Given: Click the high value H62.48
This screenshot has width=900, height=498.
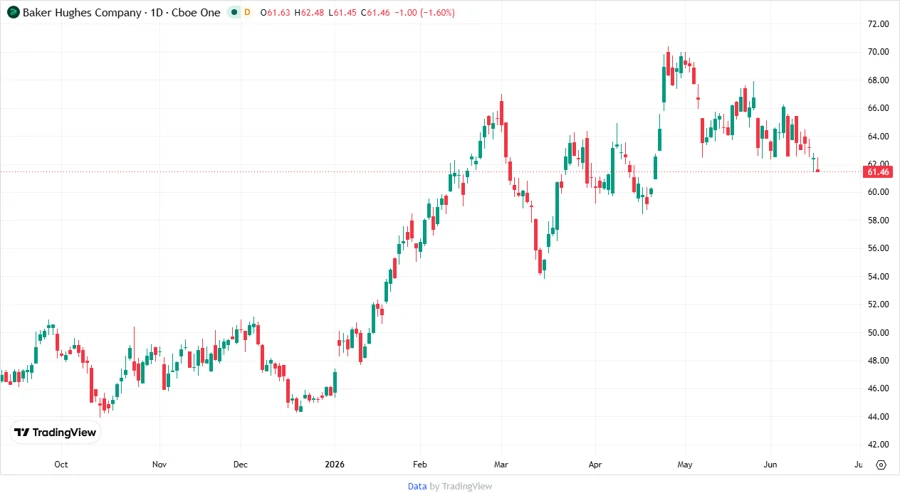Looking at the screenshot, I should coord(309,12).
